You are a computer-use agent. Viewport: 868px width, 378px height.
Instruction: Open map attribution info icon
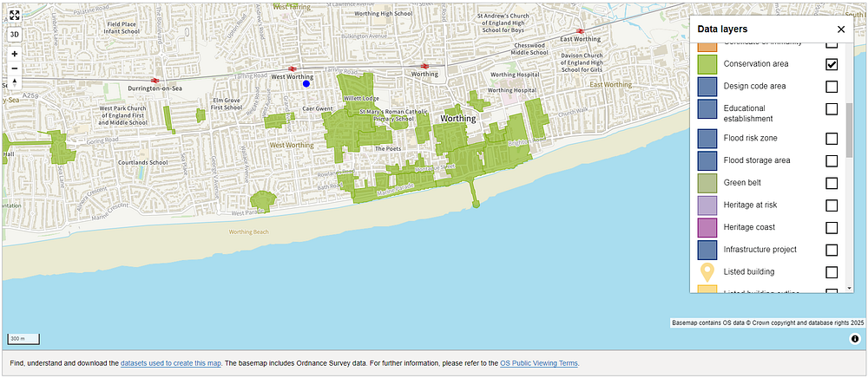[855, 339]
